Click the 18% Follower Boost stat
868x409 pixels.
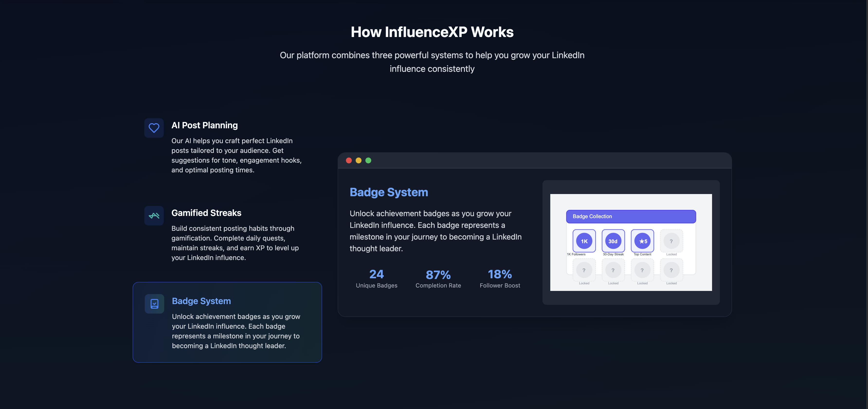(500, 278)
